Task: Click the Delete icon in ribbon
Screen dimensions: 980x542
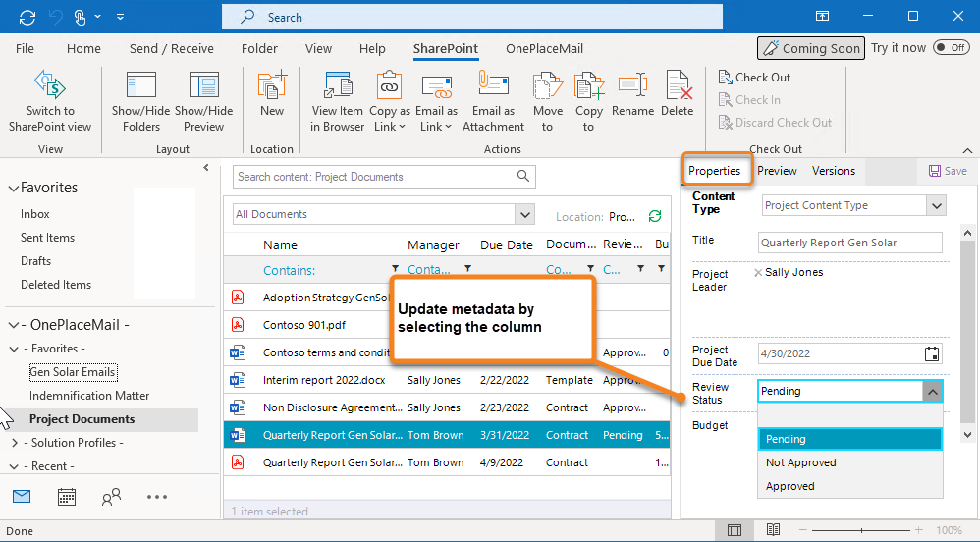Action: point(678,86)
